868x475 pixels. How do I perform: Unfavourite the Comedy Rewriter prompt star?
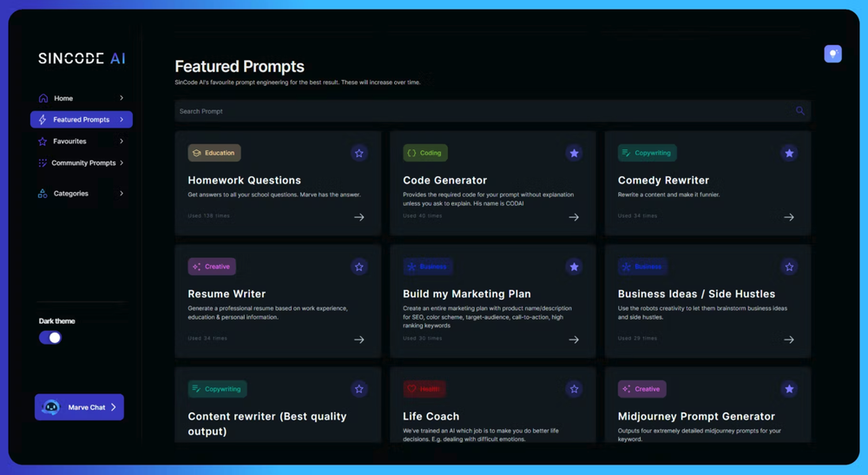789,154
